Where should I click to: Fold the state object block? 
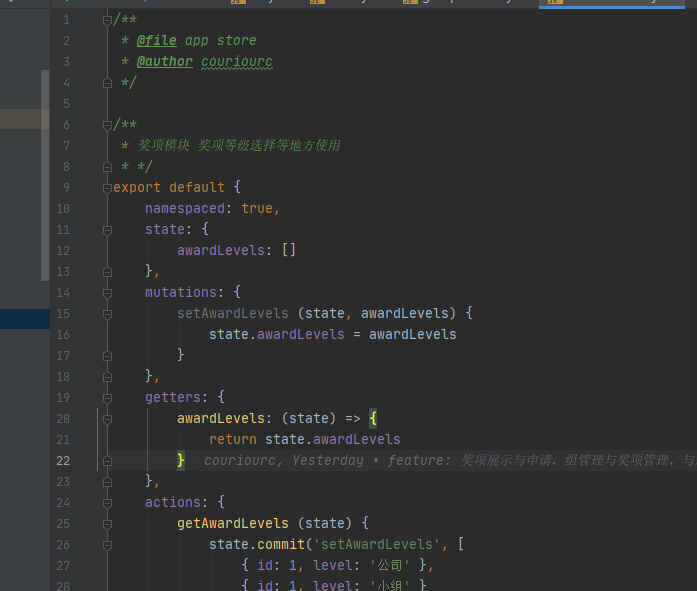pos(106,230)
